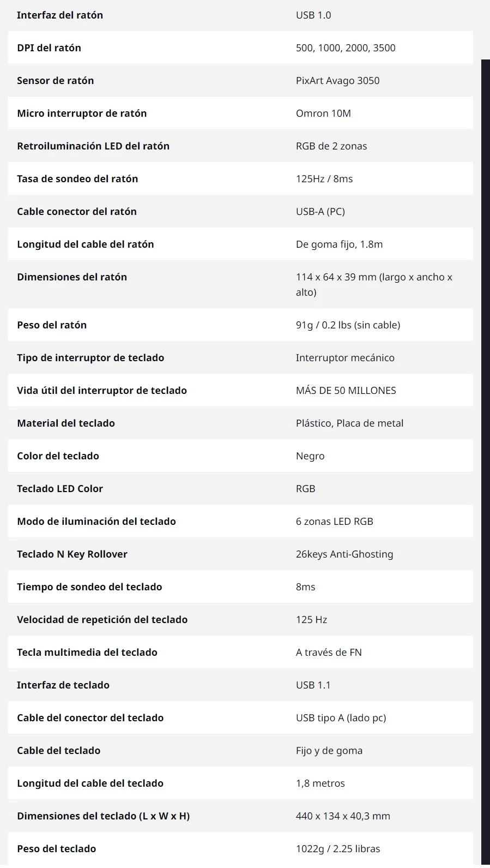
Task: Click the "Micro interruptor de ratón" label
Action: pos(82,113)
